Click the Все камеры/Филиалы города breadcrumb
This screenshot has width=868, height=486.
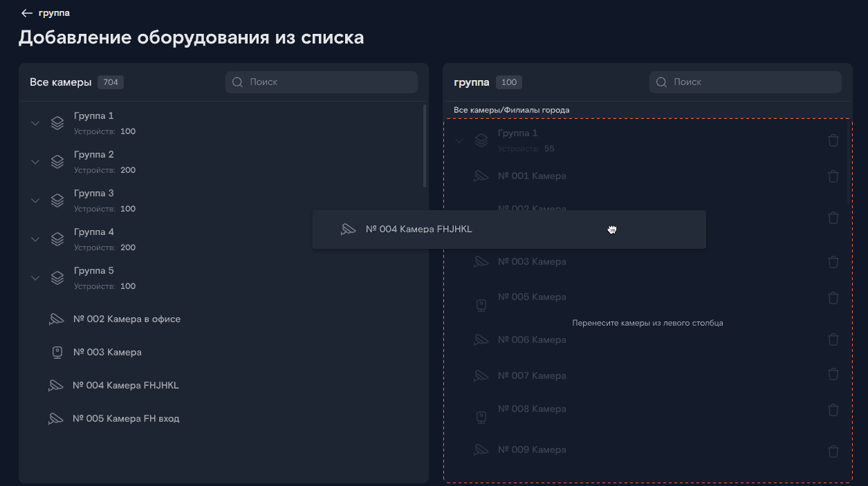[512, 111]
